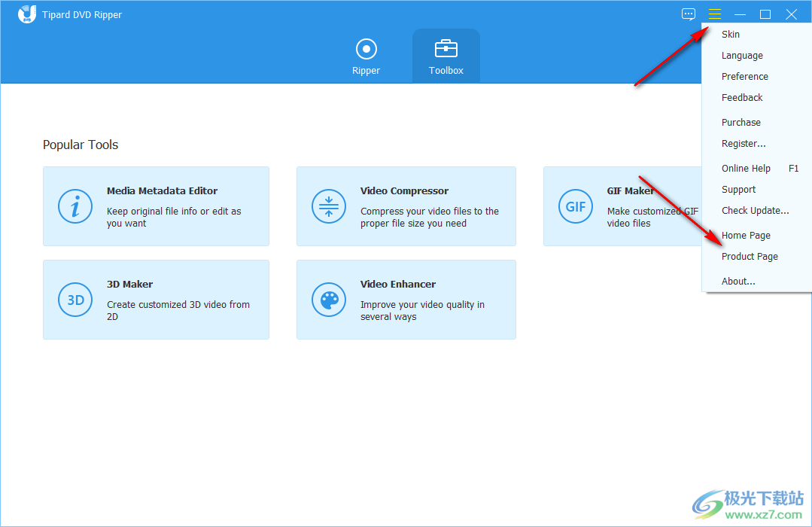Open the Video Compressor icon

tap(329, 206)
